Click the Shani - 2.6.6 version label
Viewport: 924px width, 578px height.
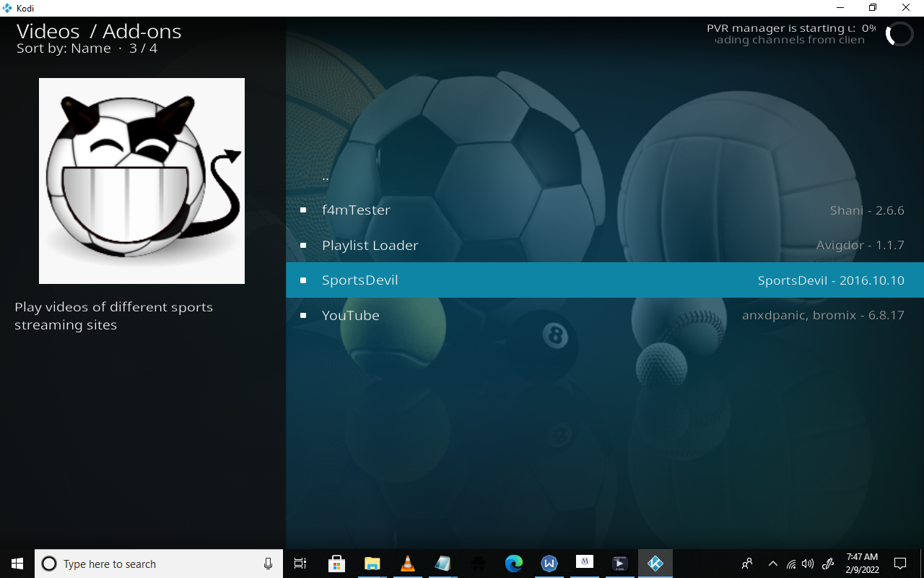[x=867, y=210]
